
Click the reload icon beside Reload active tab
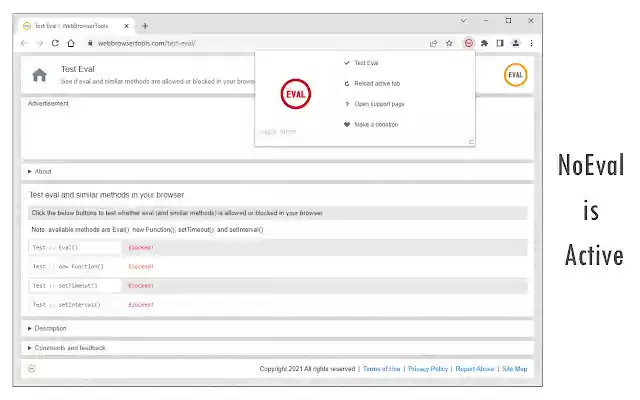[x=347, y=83]
